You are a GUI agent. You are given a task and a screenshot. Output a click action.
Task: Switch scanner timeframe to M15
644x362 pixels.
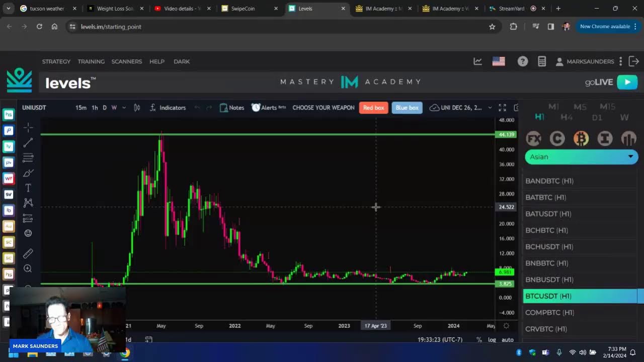(x=607, y=107)
